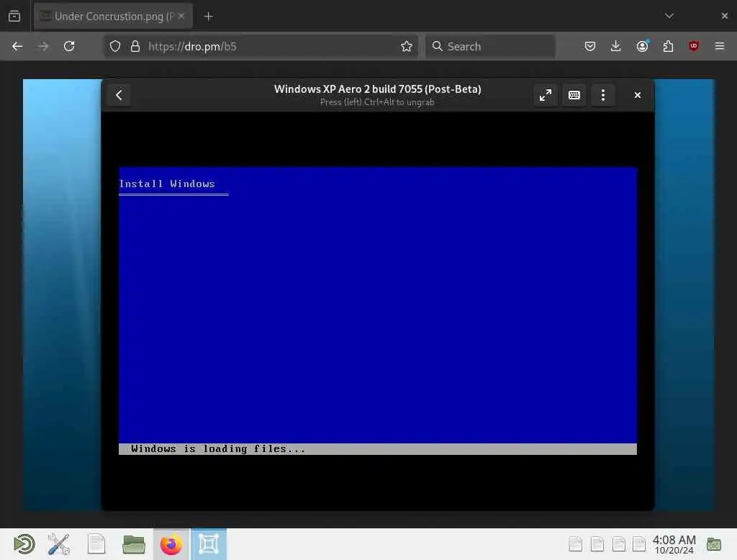The width and height of the screenshot is (737, 560).
Task: Open the Extensions puzzle icon
Action: pyautogui.click(x=668, y=46)
